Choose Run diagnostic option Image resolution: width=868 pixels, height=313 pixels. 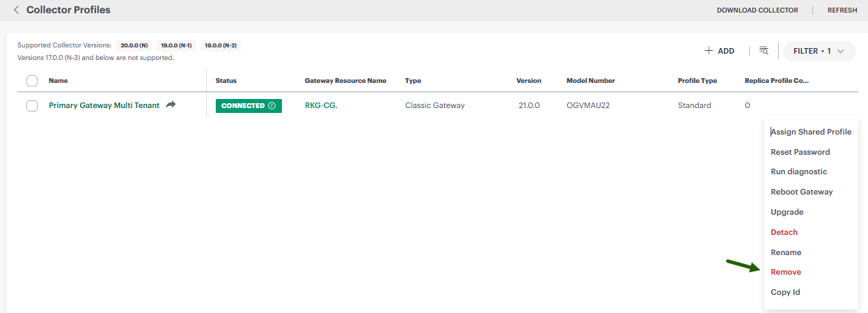(799, 171)
